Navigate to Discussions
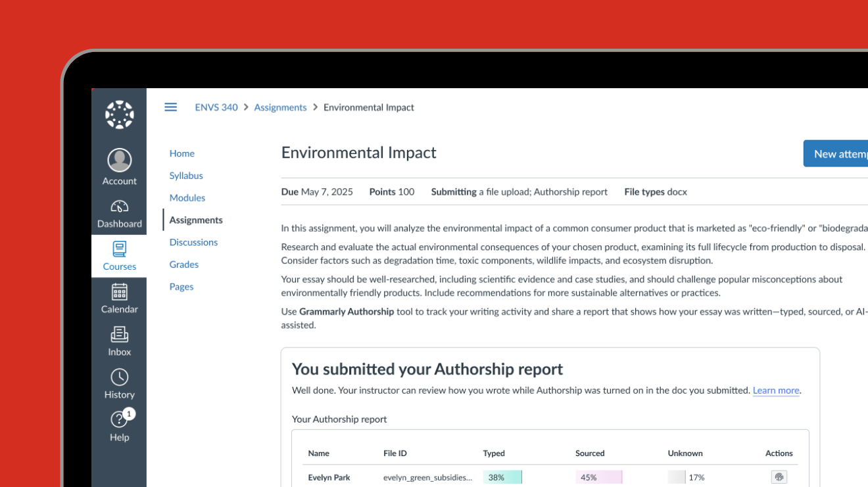 coord(193,242)
